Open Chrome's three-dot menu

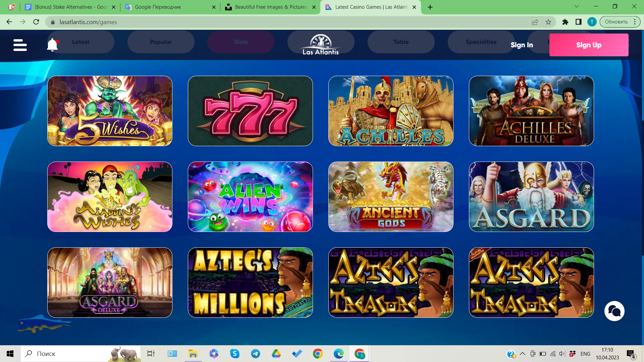pyautogui.click(x=635, y=22)
